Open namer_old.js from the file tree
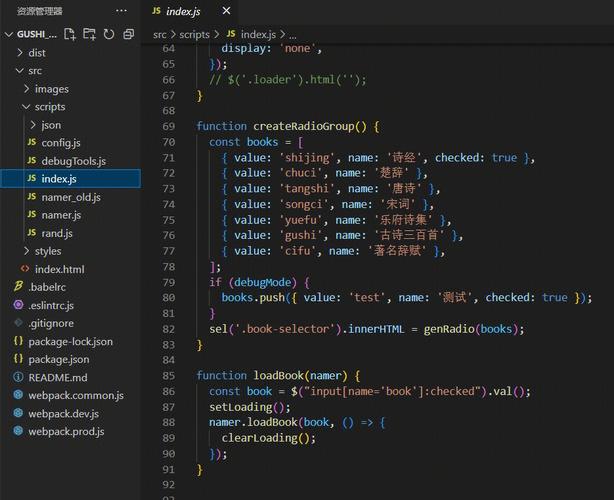The width and height of the screenshot is (614, 500). (x=71, y=197)
